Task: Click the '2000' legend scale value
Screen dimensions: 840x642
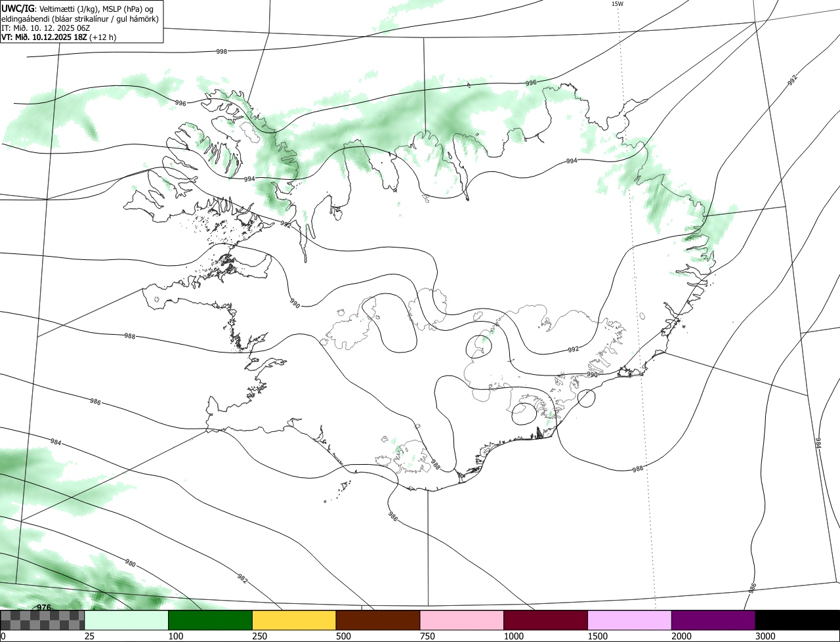Action: [682, 636]
